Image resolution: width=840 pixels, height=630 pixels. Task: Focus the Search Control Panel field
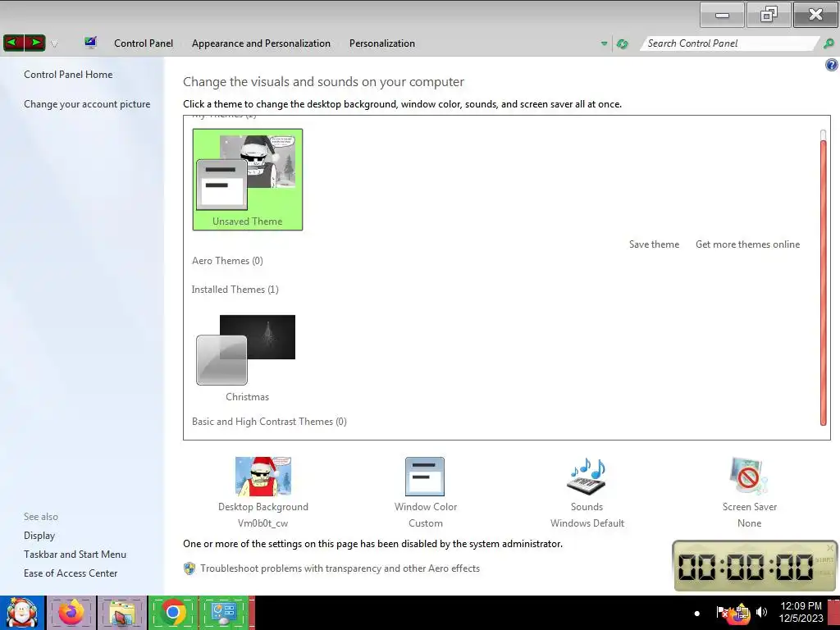click(x=728, y=43)
